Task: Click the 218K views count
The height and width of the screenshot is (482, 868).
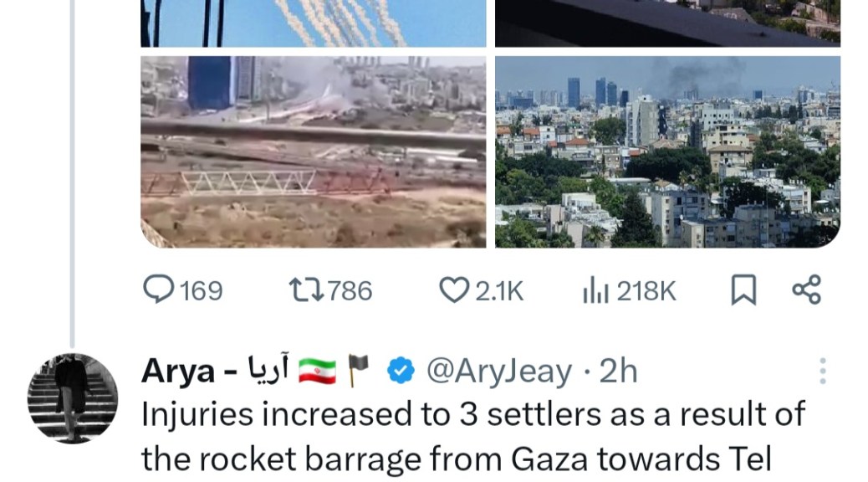Action: tap(646, 291)
